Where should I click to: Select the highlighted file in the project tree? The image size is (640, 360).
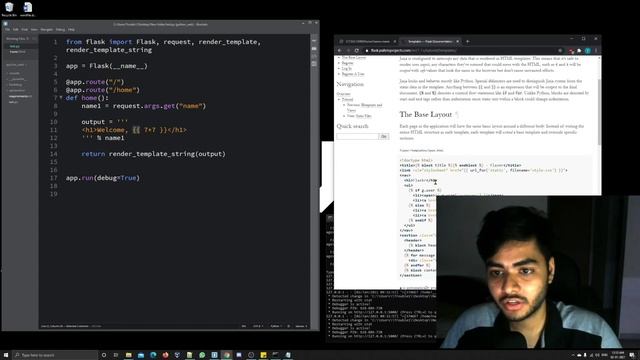tap(20, 96)
